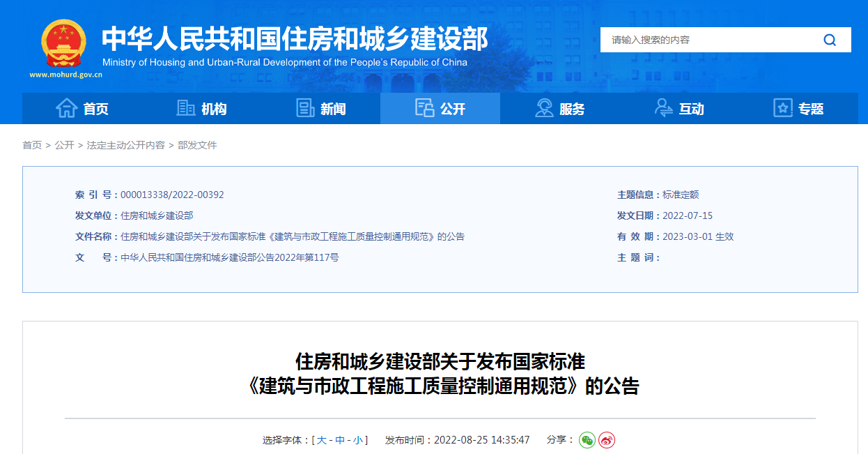Click the headset person icon next to 服务
868x454 pixels.
544,108
